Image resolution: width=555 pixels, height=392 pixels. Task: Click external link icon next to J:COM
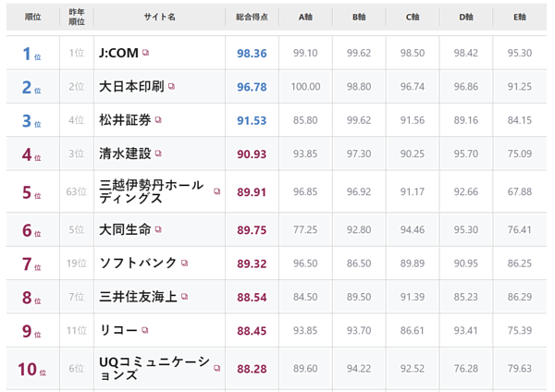pos(146,54)
